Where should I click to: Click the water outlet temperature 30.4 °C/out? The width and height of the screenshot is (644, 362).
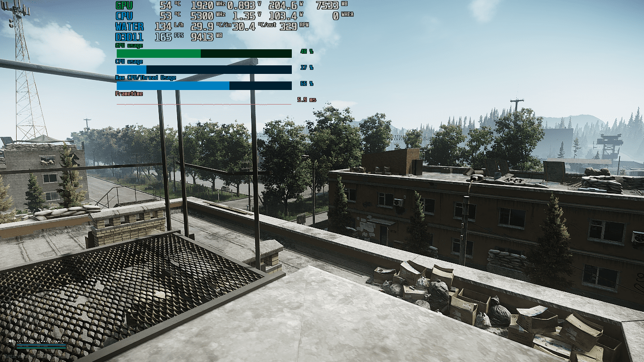tap(255, 27)
